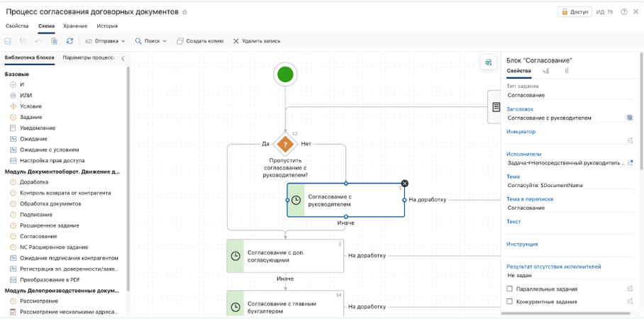The height and width of the screenshot is (319, 644).
Task: Collapse the block library side panel
Action: click(x=123, y=59)
